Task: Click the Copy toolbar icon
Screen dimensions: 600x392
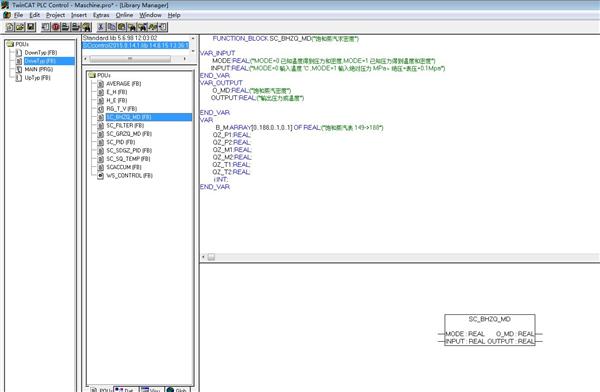Action: (x=111, y=27)
